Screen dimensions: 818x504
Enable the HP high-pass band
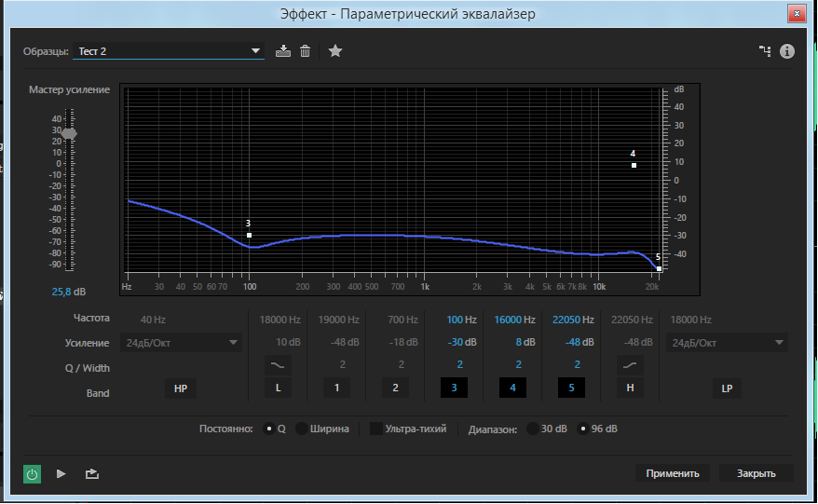[x=180, y=388]
